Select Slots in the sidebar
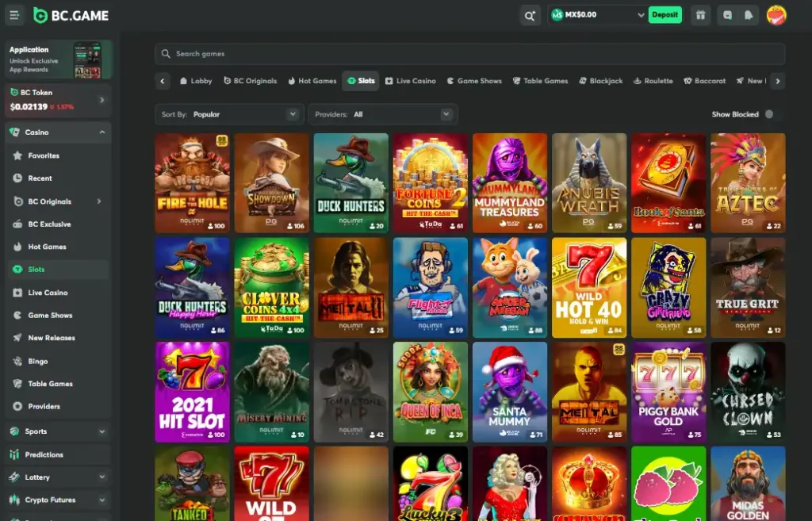Image resolution: width=812 pixels, height=521 pixels. (58, 270)
